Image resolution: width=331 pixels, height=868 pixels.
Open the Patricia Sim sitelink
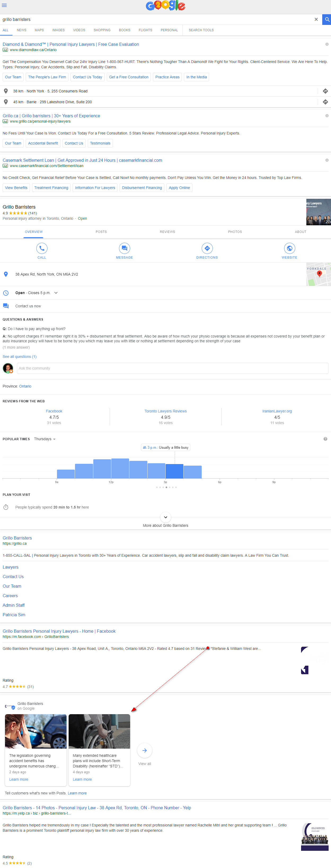pyautogui.click(x=14, y=615)
